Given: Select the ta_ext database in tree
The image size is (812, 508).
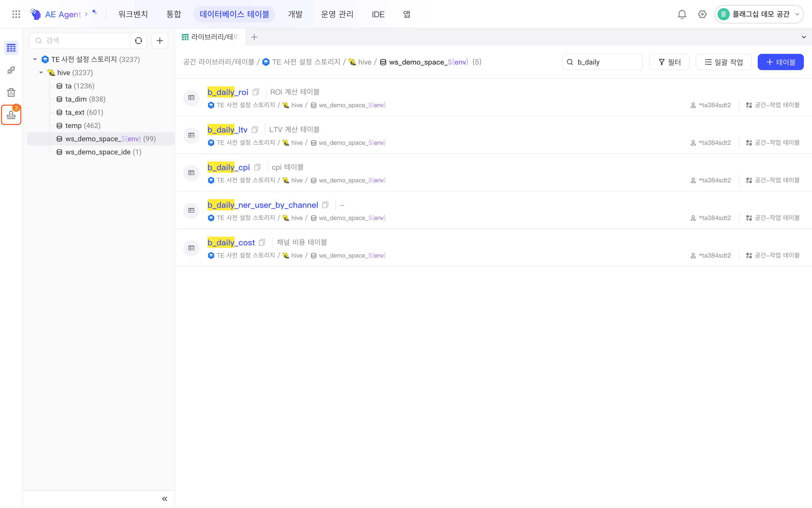Looking at the screenshot, I should tap(80, 112).
